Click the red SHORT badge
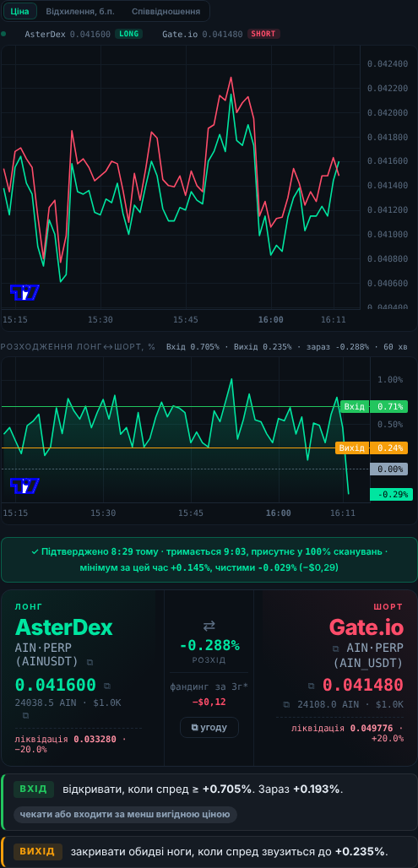Image resolution: width=418 pixels, height=868 pixels. [263, 34]
